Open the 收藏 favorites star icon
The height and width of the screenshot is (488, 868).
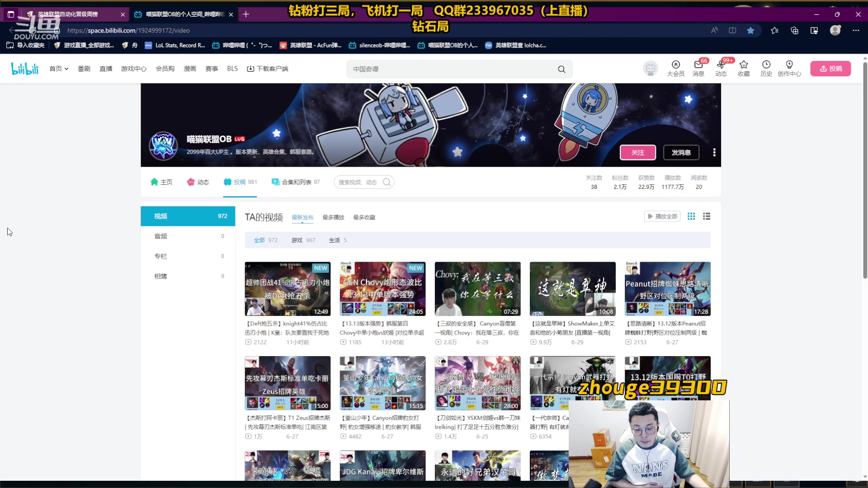[x=744, y=68]
